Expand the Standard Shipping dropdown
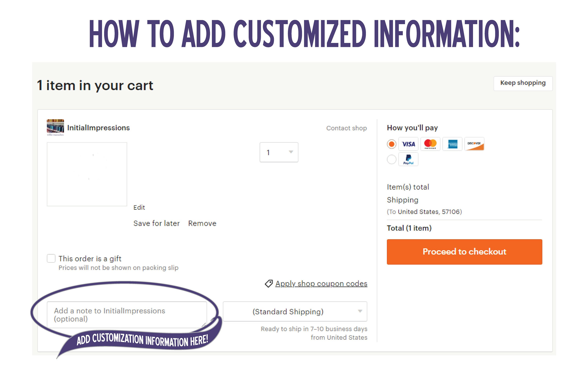Screen dimensions: 588x387 pos(295,311)
